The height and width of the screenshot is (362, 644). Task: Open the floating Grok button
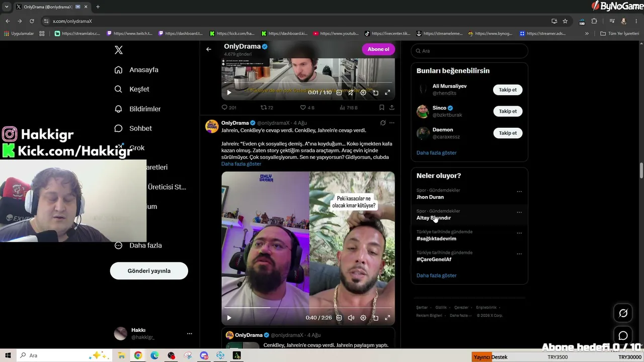tap(623, 313)
